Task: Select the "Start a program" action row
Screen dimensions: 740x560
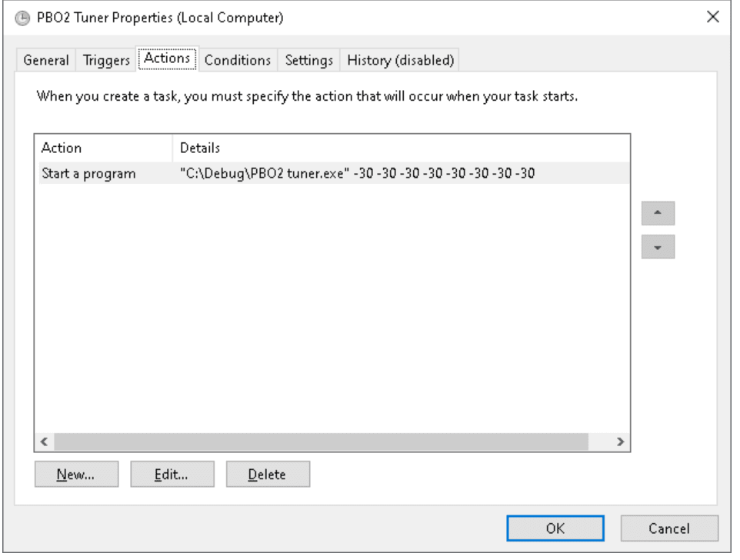Action: [88, 173]
